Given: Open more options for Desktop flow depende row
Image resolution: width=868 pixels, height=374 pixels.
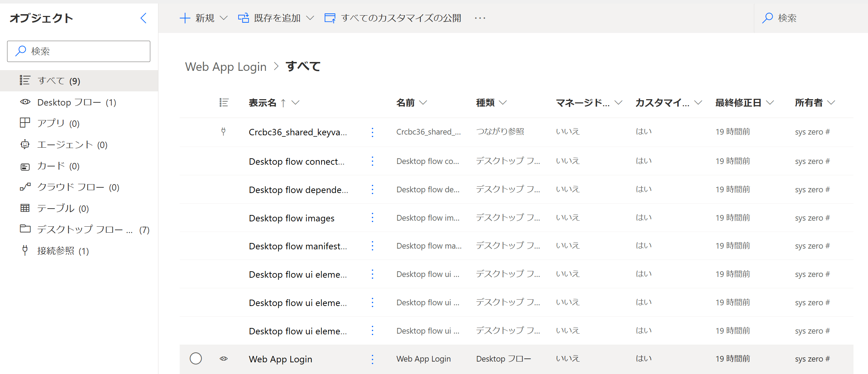Looking at the screenshot, I should click(x=373, y=189).
